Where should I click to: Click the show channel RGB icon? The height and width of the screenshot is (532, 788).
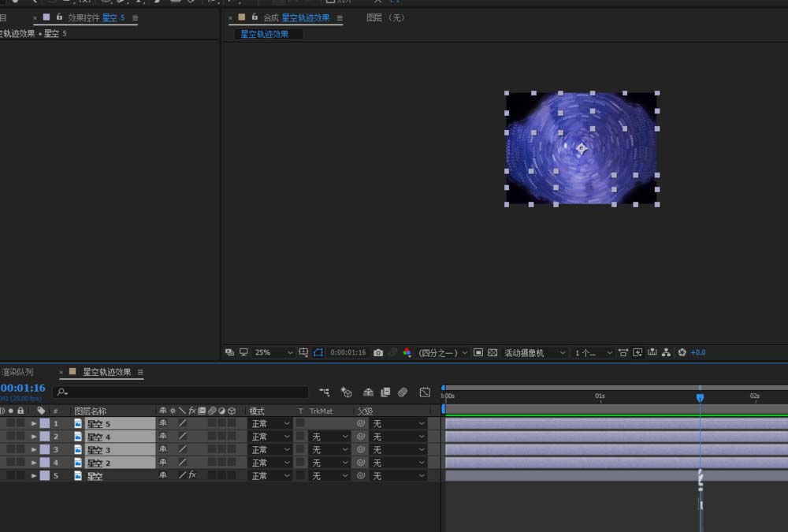pos(407,352)
